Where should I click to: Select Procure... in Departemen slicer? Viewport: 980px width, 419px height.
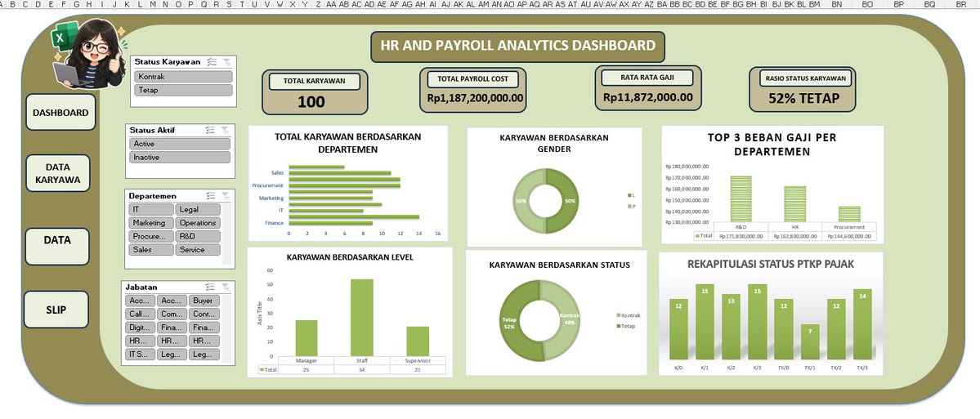pyautogui.click(x=151, y=237)
